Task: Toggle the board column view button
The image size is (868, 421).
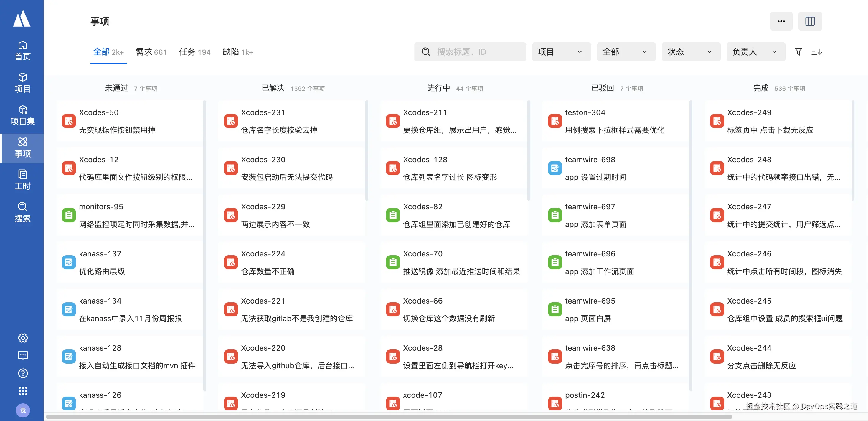Action: coord(810,21)
